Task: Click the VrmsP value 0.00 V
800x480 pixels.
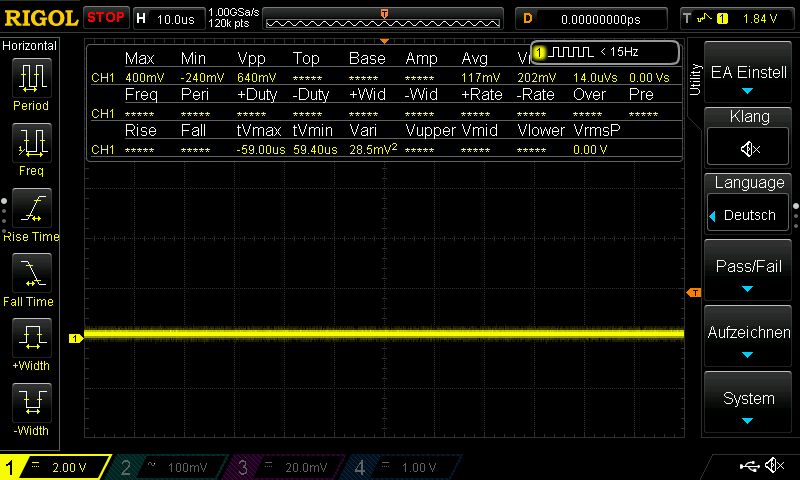Action: 590,149
